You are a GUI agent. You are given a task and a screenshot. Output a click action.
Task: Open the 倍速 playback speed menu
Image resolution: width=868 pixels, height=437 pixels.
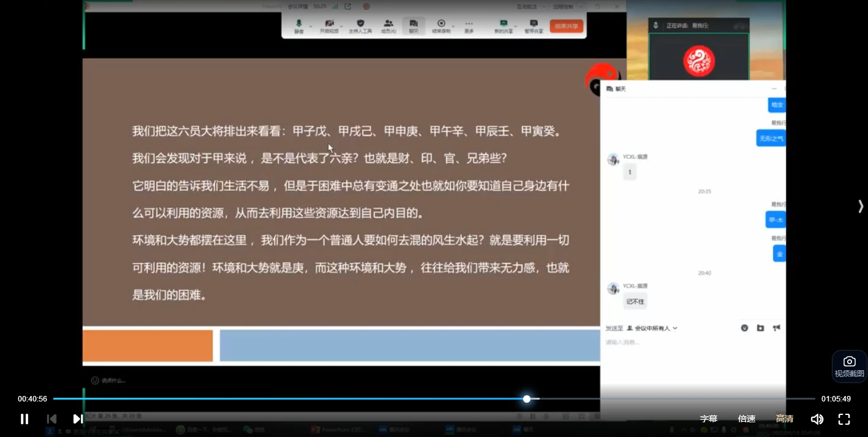tap(747, 419)
